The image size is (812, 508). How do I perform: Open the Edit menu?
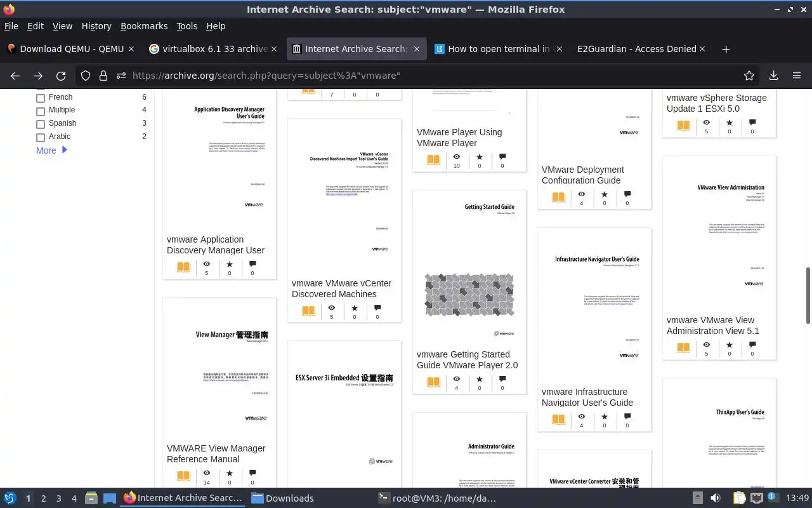36,26
